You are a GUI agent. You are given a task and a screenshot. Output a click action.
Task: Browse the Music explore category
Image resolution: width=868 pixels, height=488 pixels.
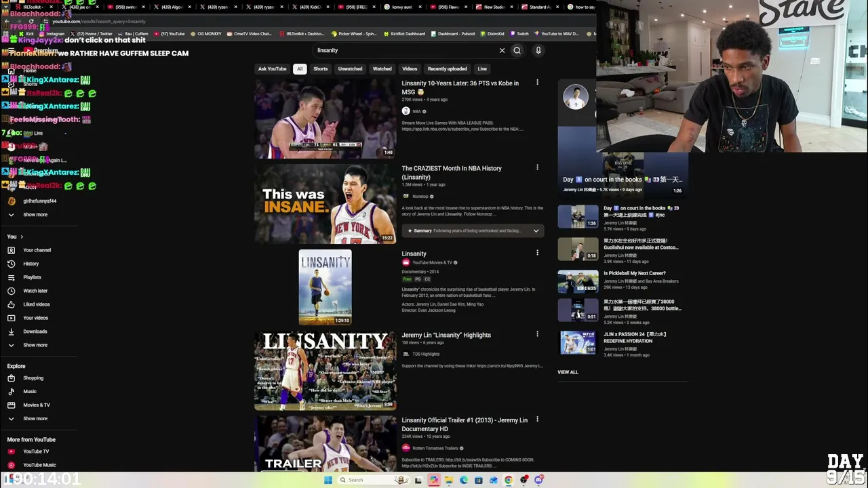coord(22,391)
